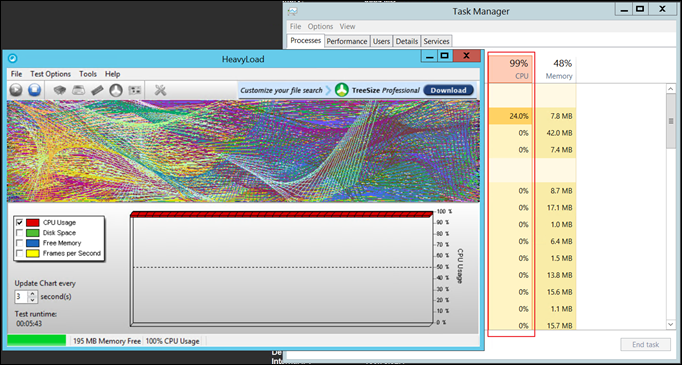
Task: Toggle the allocate memory stick icon
Action: click(x=97, y=90)
